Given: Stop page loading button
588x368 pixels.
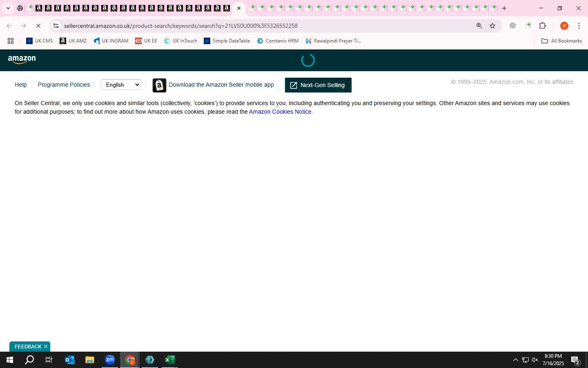Looking at the screenshot, I should click(38, 26).
